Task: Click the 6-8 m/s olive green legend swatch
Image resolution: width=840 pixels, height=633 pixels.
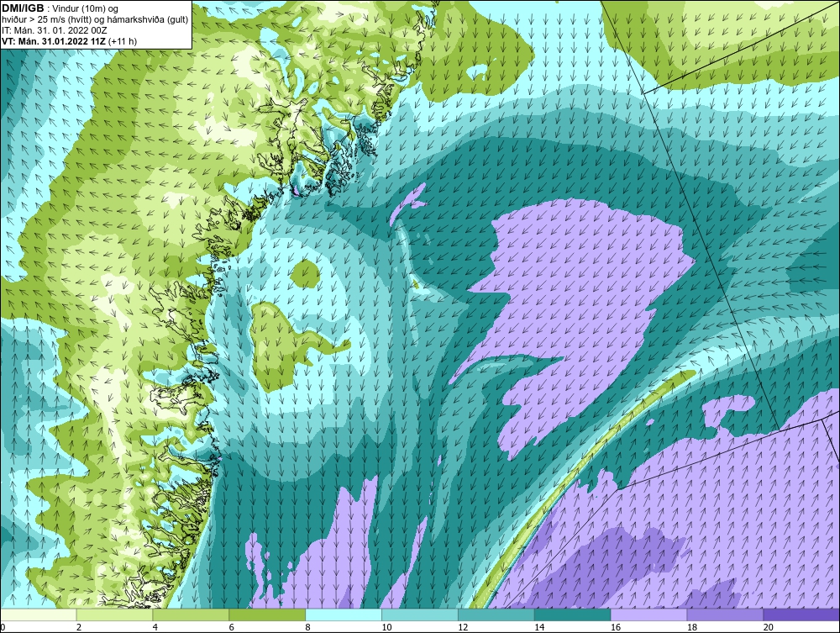Action: (267, 615)
